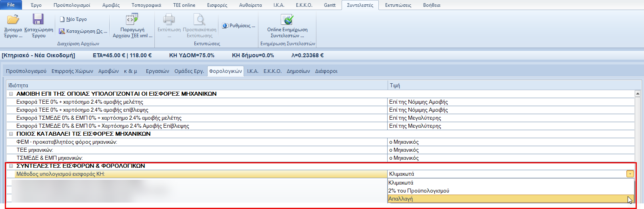The width and height of the screenshot is (644, 209).
Task: Collapse ΠΟΙΟΣ ΚΑΤΑΒΑΛΕΙ ΤΙΣ ΕΙΣΦΟΡΕΣ section
Action: pos(11,134)
